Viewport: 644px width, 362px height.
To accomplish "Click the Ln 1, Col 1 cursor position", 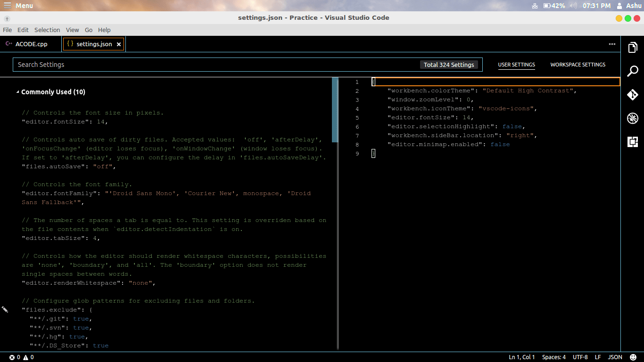I will coord(522,357).
